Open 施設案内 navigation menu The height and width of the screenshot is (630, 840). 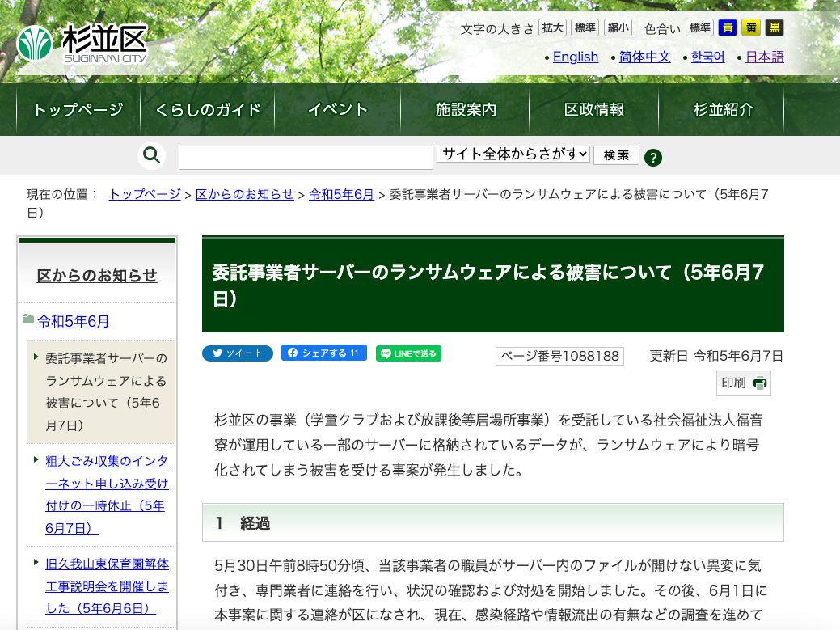click(x=465, y=110)
